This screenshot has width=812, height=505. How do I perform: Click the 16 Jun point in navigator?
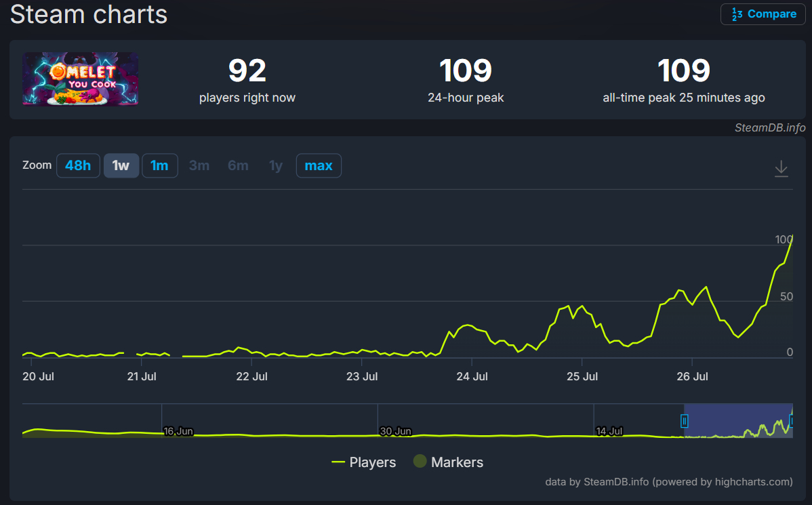[178, 431]
